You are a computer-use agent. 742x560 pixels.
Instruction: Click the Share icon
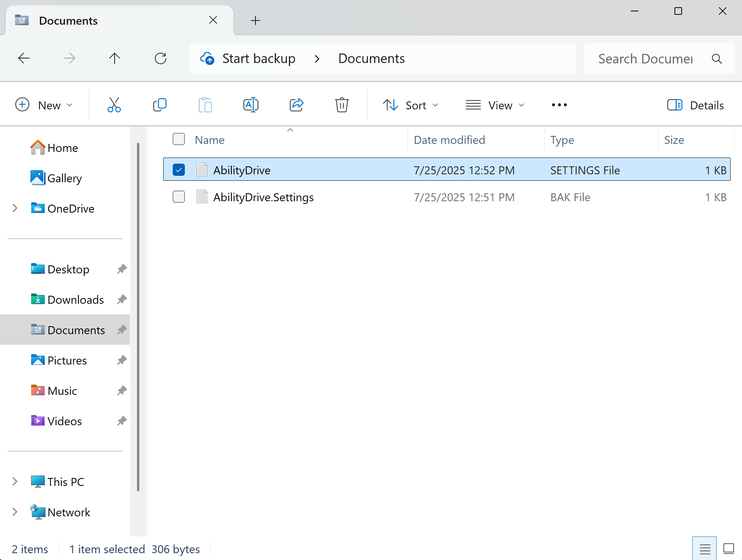pyautogui.click(x=296, y=105)
